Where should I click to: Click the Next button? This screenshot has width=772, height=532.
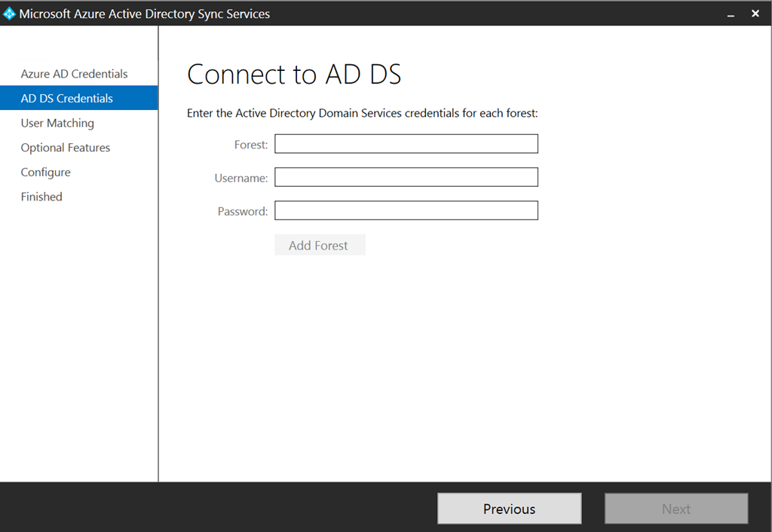(x=675, y=509)
